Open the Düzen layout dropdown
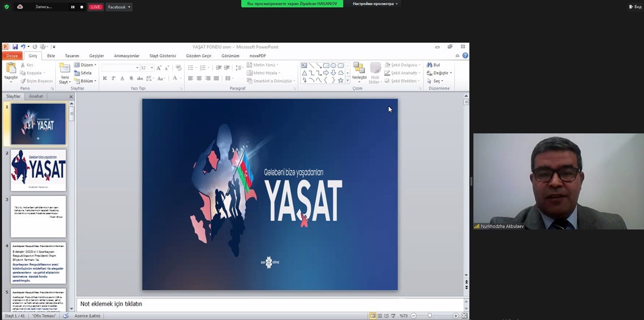Screen dimensions: 644x320 [85, 65]
